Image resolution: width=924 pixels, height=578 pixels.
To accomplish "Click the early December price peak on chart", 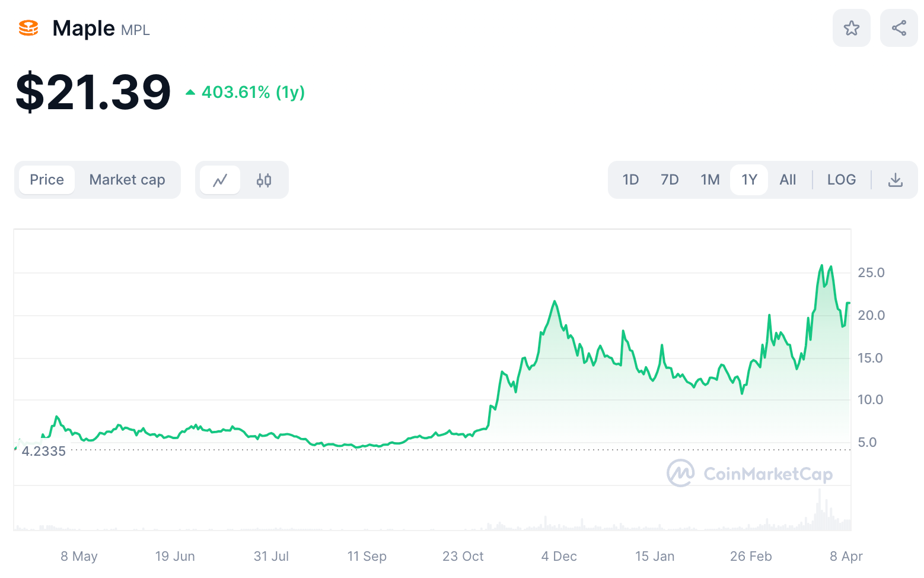I will point(555,301).
